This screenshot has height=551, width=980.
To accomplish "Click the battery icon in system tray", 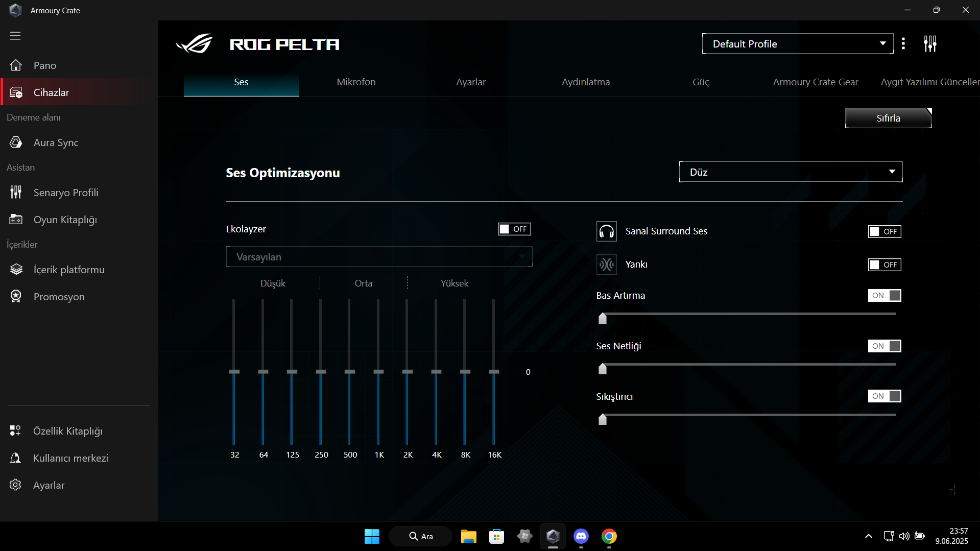I will point(920,536).
